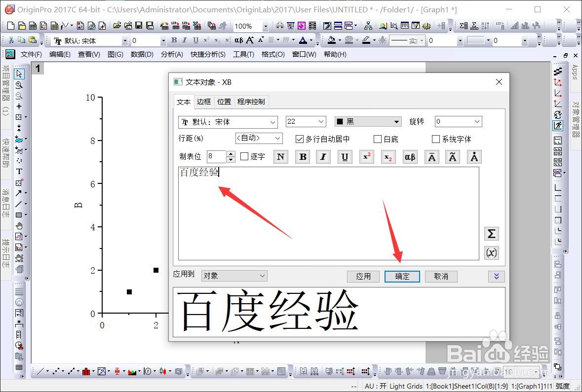
Task: Toggle Italic (I) button in text dialog
Action: (x=323, y=157)
